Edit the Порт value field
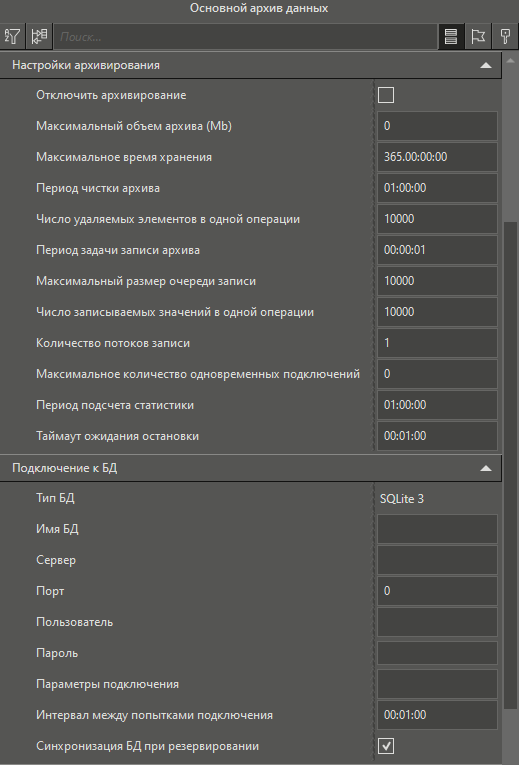Screen dimensions: 519x765 [x=437, y=591]
